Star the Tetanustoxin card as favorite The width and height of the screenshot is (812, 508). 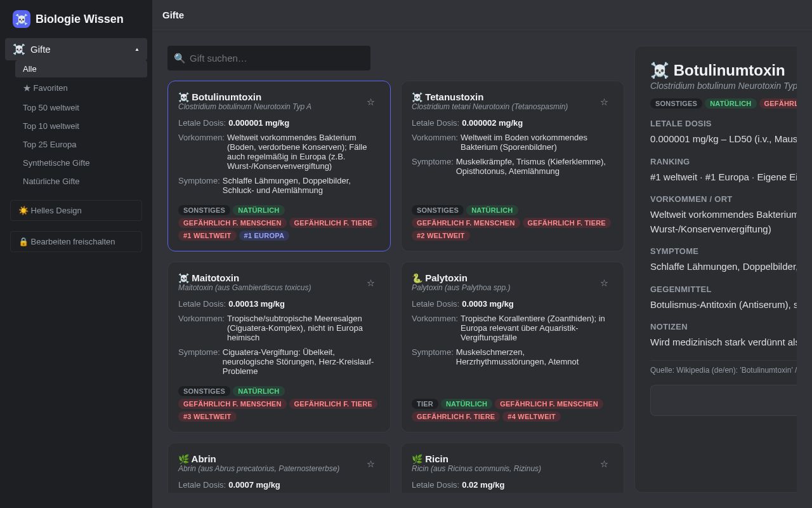coord(604,102)
